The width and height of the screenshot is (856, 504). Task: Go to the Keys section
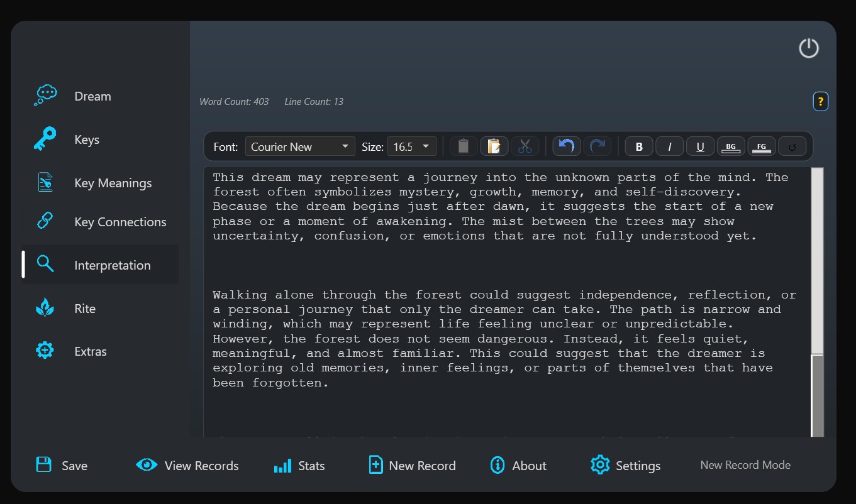pos(100,140)
